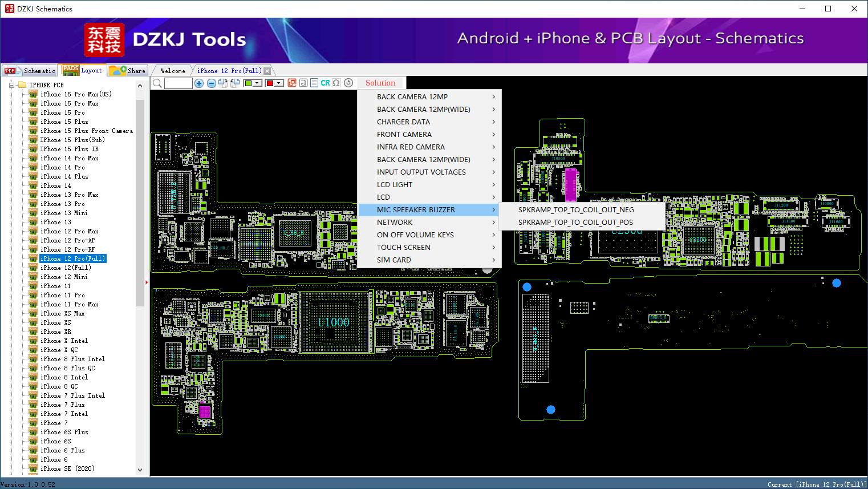Maximize the DZKJ Schematics window
The width and height of the screenshot is (868, 489).
tap(828, 9)
